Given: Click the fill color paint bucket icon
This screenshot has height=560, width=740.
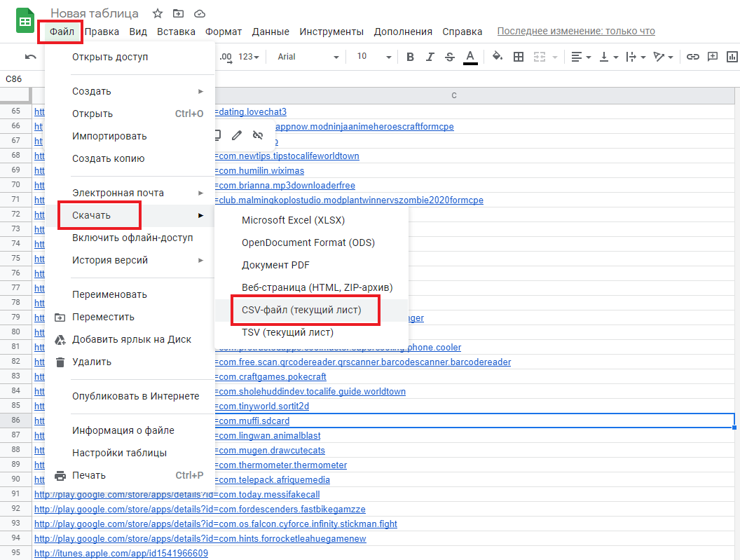Looking at the screenshot, I should pos(498,57).
